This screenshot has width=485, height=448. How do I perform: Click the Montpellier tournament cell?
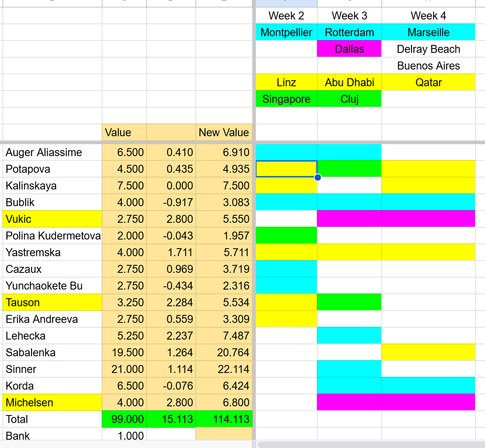pos(286,33)
